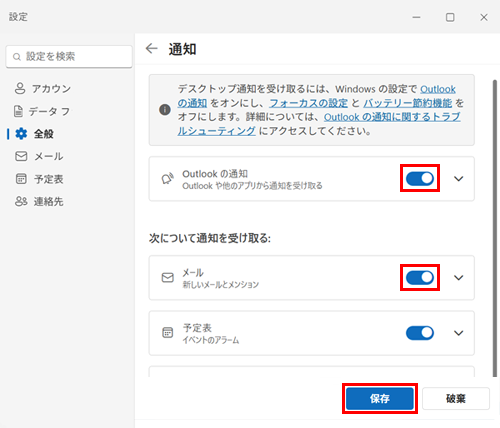Image resolution: width=500 pixels, height=428 pixels.
Task: Click the vertical scrollbar of notification panel
Action: pos(495,228)
